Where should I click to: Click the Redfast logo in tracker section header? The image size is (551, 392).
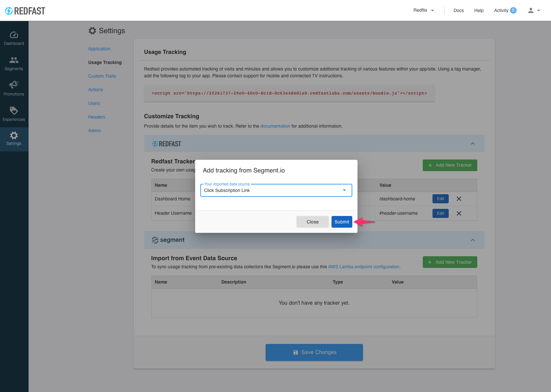[167, 144]
